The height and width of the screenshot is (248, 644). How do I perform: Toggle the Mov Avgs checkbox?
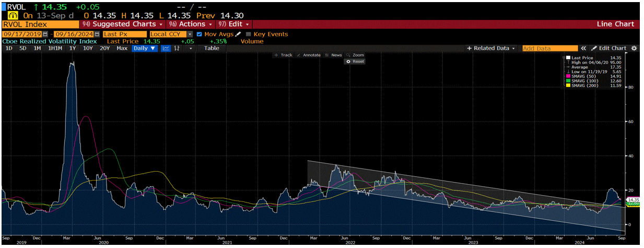(199, 34)
